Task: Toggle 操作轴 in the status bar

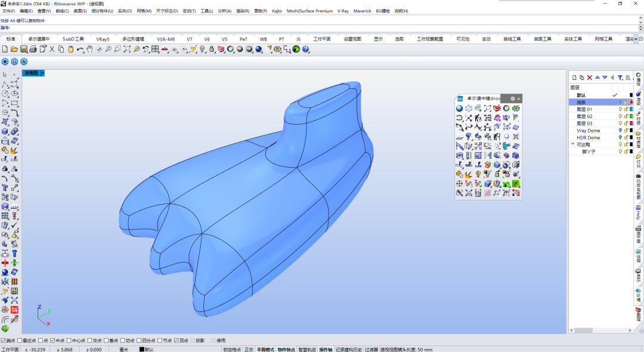Action: (326, 350)
